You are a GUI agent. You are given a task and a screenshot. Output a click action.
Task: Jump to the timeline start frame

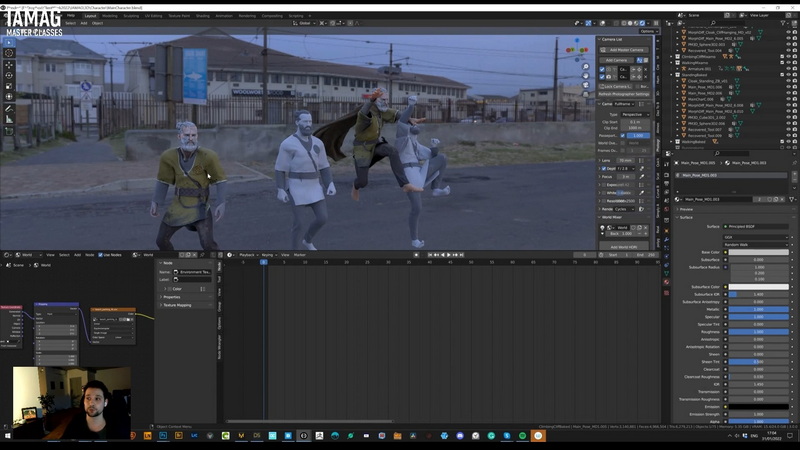430,255
